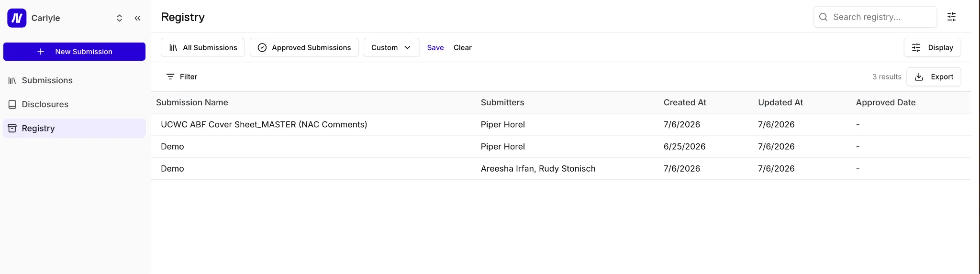Image resolution: width=980 pixels, height=274 pixels.
Task: Switch to the All Submissions view
Action: (203, 47)
